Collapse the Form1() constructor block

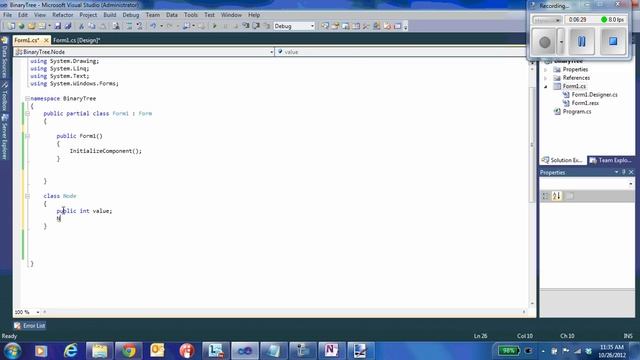coord(27,136)
